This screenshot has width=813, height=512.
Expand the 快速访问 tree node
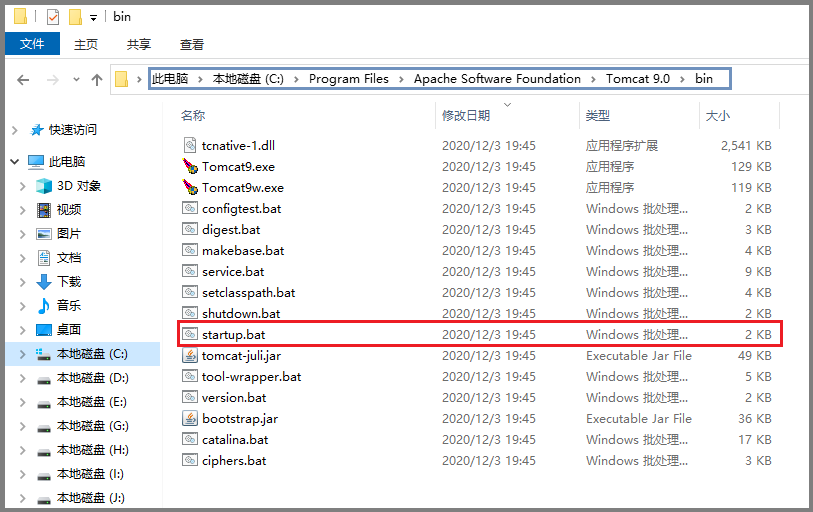click(15, 130)
